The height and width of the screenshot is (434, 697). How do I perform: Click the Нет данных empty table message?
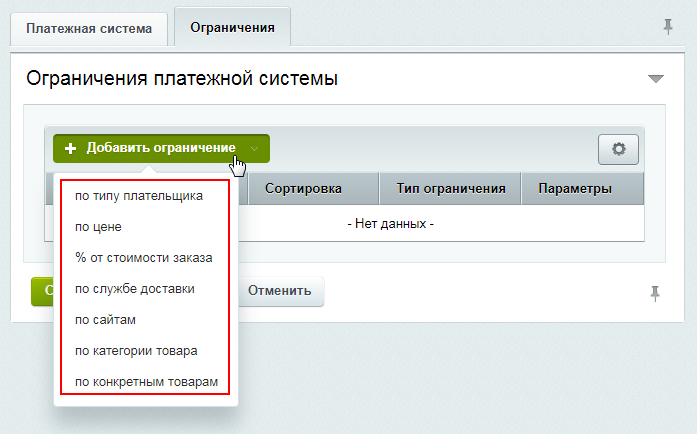pos(390,224)
